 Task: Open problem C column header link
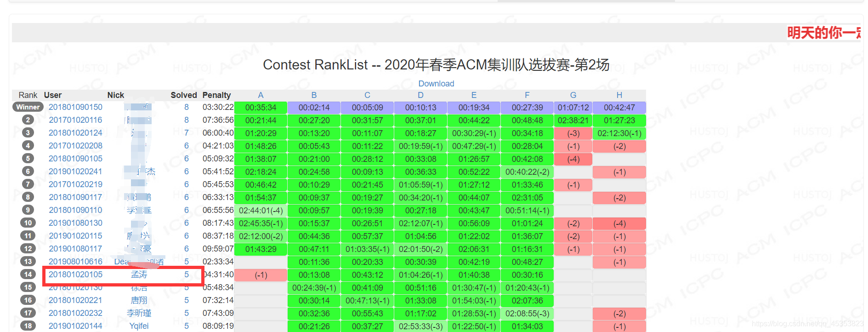(367, 95)
